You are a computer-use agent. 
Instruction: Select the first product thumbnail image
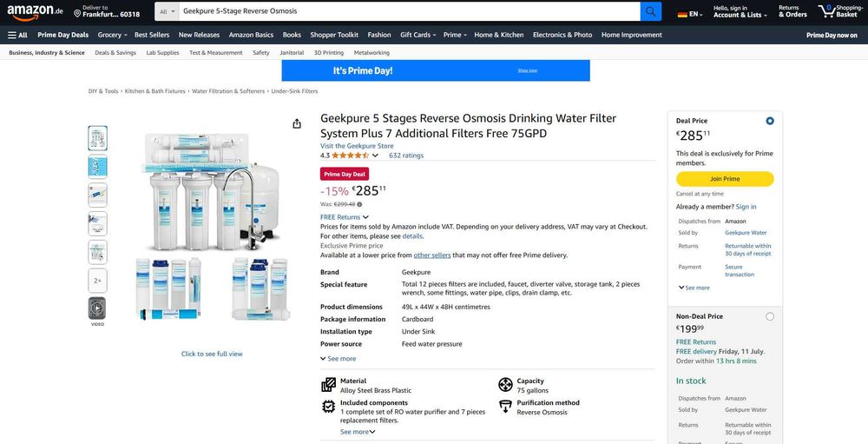pyautogui.click(x=97, y=137)
